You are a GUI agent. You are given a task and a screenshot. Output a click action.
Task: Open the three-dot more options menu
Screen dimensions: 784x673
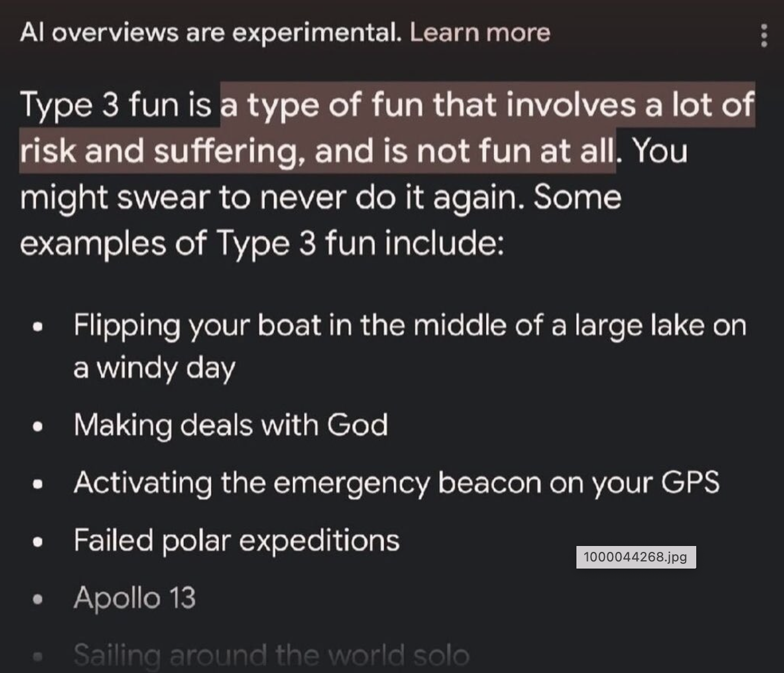click(x=764, y=36)
